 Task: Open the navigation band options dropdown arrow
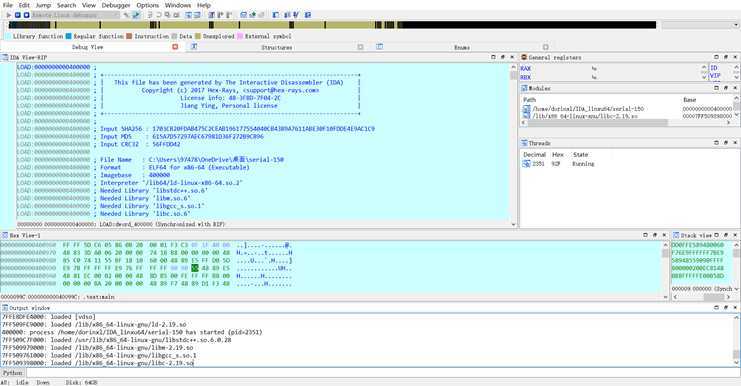click(x=736, y=25)
